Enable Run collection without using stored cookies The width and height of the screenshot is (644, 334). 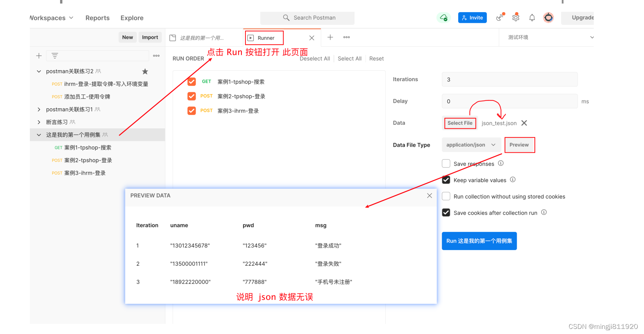[x=446, y=196]
